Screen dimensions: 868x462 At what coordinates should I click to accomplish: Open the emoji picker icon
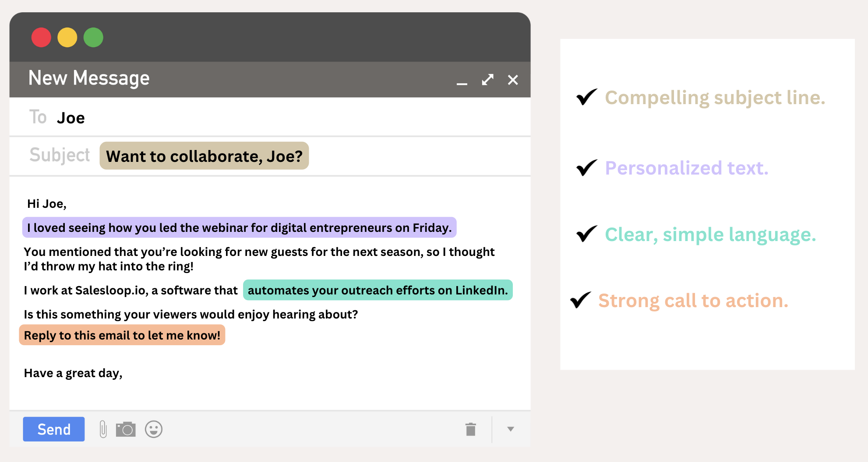pos(153,429)
